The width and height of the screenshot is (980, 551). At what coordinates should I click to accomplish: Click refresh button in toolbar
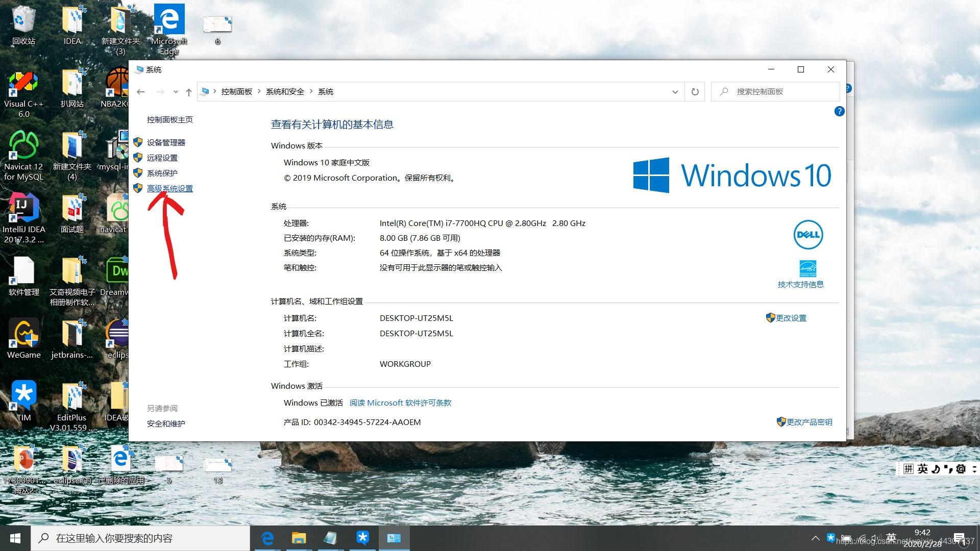point(695,91)
